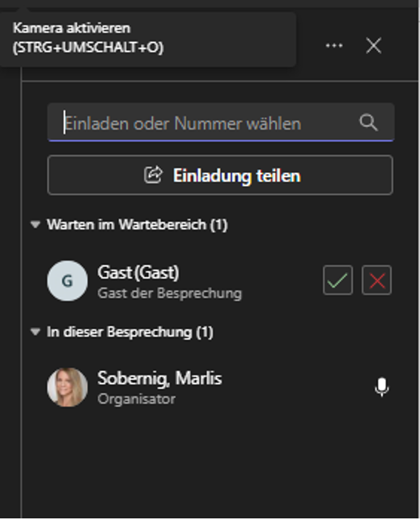This screenshot has height=520, width=420.
Task: Deny the guest with red X
Action: coord(376,281)
